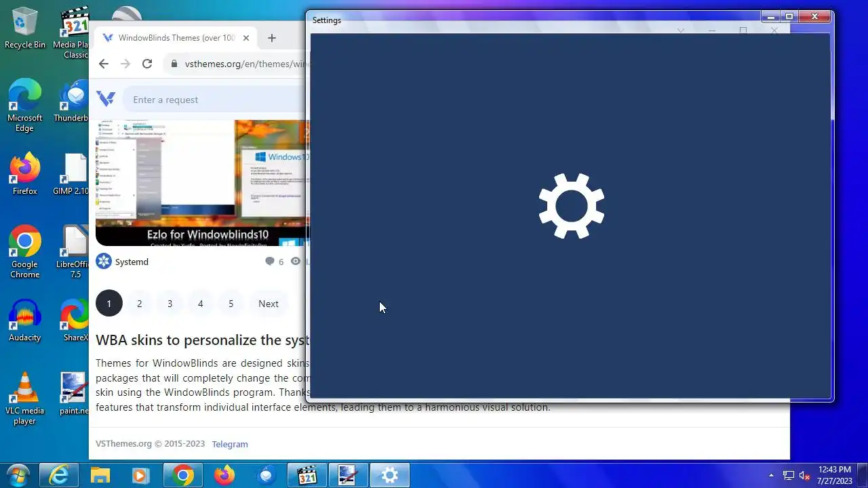Screen dimensions: 868x488
Task: Open paint.net from the taskbar
Action: click(349, 476)
